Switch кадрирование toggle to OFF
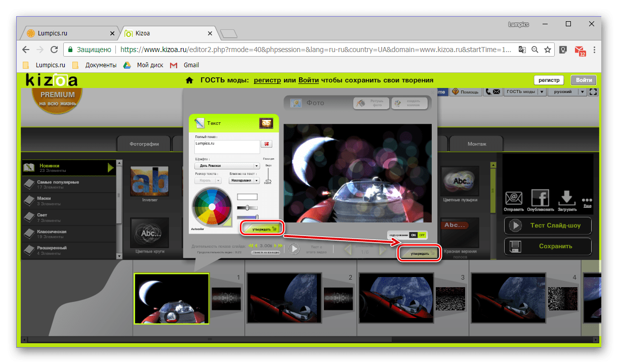 (423, 235)
